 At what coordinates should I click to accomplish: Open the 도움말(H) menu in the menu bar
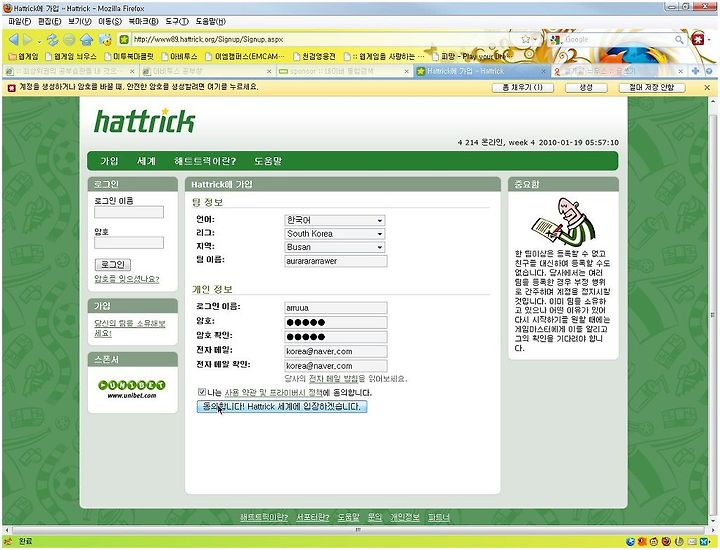pyautogui.click(x=210, y=21)
